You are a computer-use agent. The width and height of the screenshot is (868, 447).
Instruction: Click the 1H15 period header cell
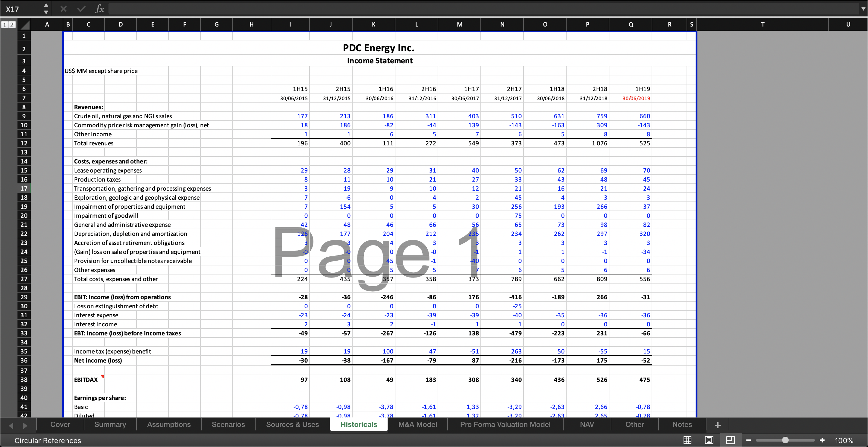click(x=290, y=89)
